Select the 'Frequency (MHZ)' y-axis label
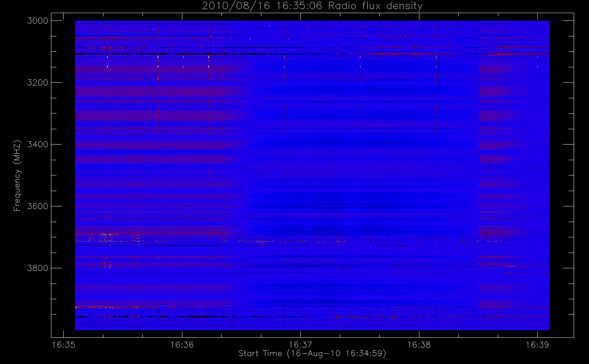Screen dimensions: 589x364 (17, 175)
